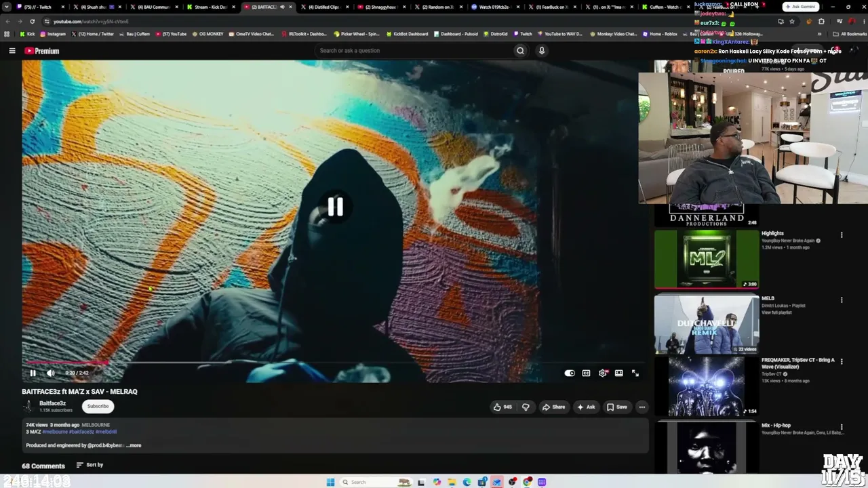The height and width of the screenshot is (488, 868).
Task: Open the #melbourne hashtag link
Action: click(x=55, y=432)
